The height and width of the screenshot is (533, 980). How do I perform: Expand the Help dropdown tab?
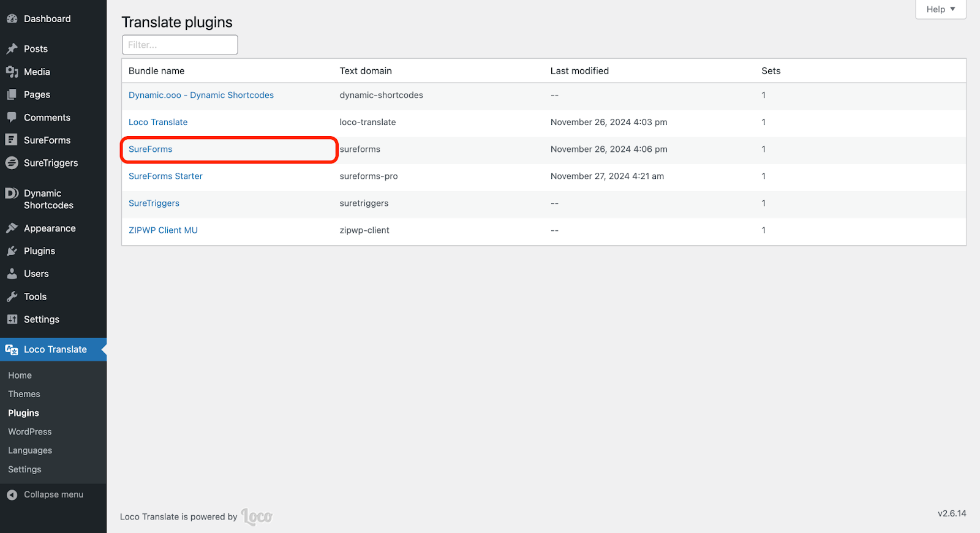(941, 9)
